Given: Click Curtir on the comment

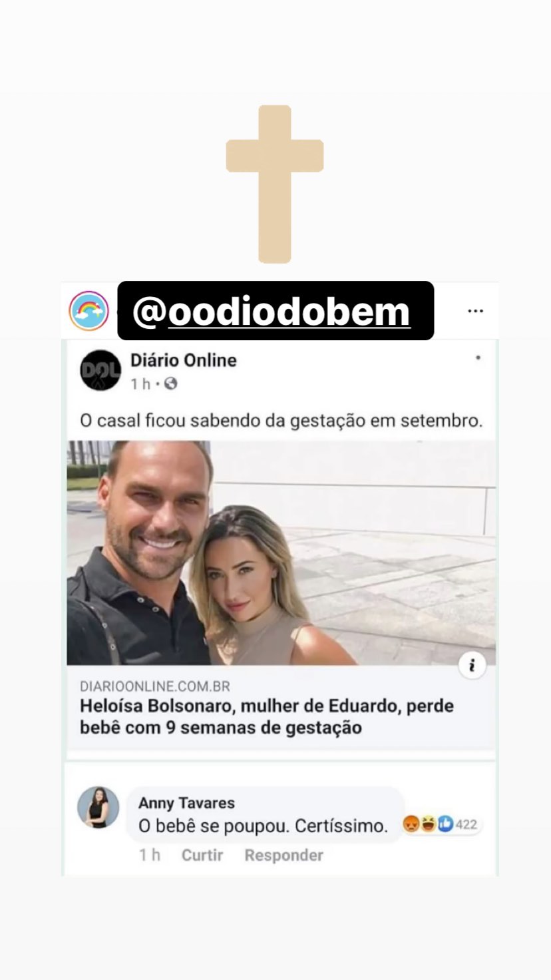Looking at the screenshot, I should pyautogui.click(x=202, y=856).
